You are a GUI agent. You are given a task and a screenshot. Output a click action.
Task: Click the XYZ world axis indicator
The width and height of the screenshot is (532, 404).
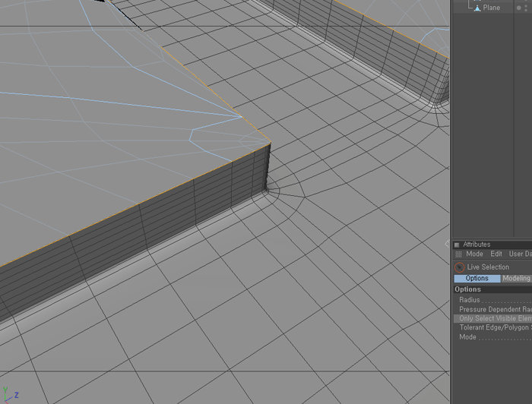pos(9,393)
